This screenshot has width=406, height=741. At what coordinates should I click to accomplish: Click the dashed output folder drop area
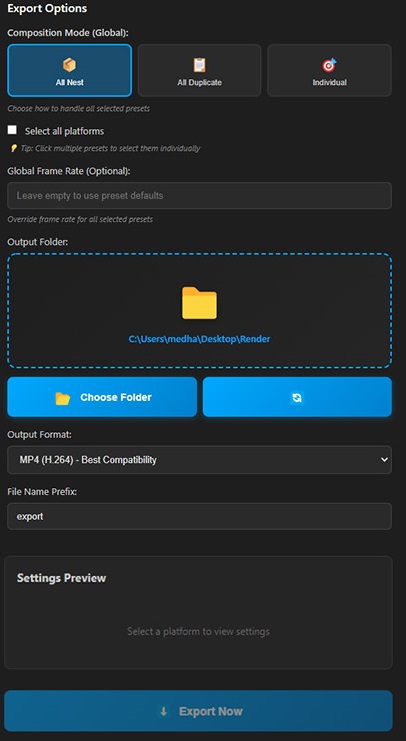point(199,310)
